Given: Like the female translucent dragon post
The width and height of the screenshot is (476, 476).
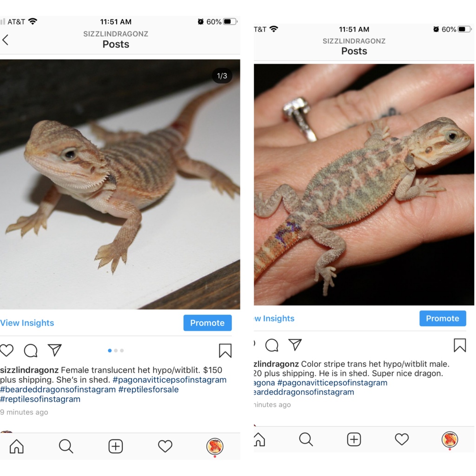Looking at the screenshot, I should (x=7, y=350).
